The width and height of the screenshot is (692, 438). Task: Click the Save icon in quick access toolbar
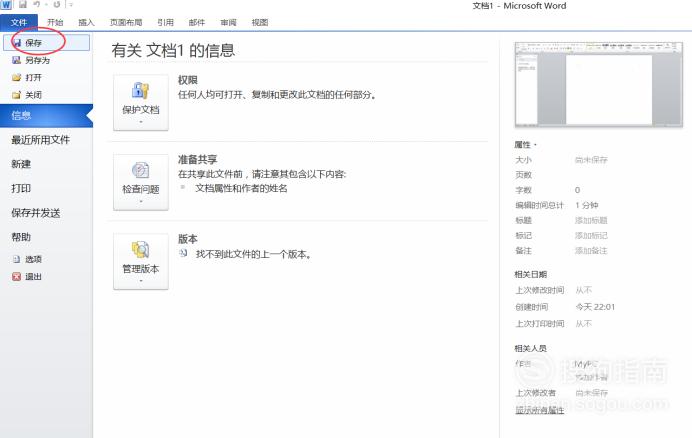point(23,5)
